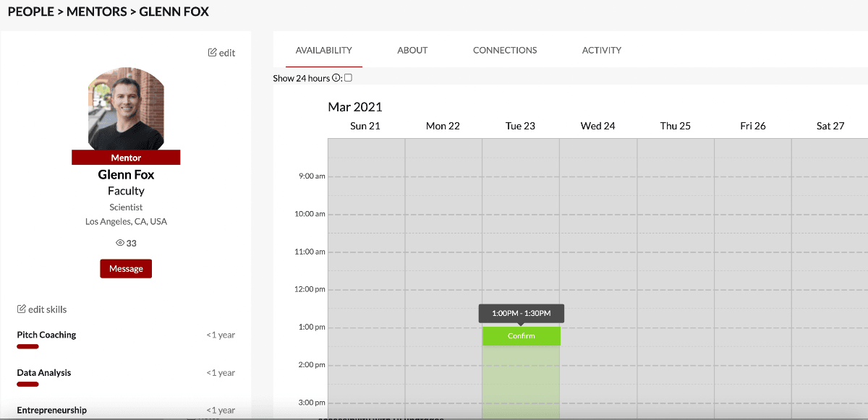The height and width of the screenshot is (420, 868).
Task: Click the Data Analysis skill level bar
Action: (x=27, y=385)
